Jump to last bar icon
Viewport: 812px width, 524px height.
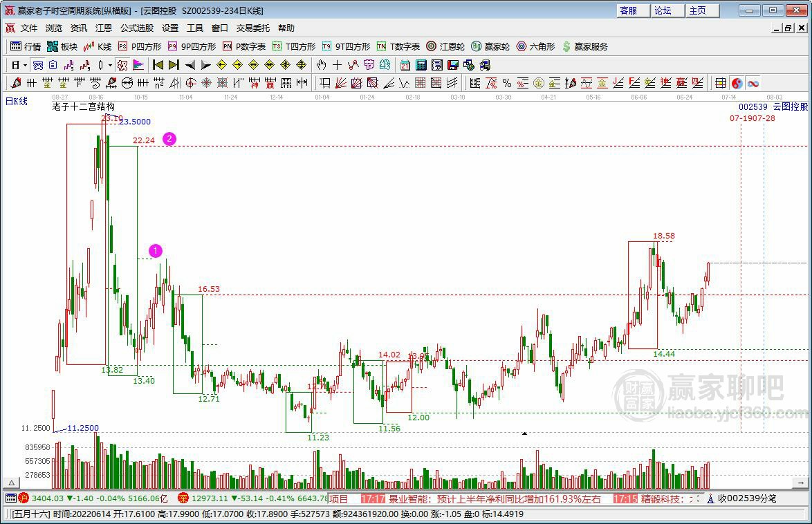(174, 65)
